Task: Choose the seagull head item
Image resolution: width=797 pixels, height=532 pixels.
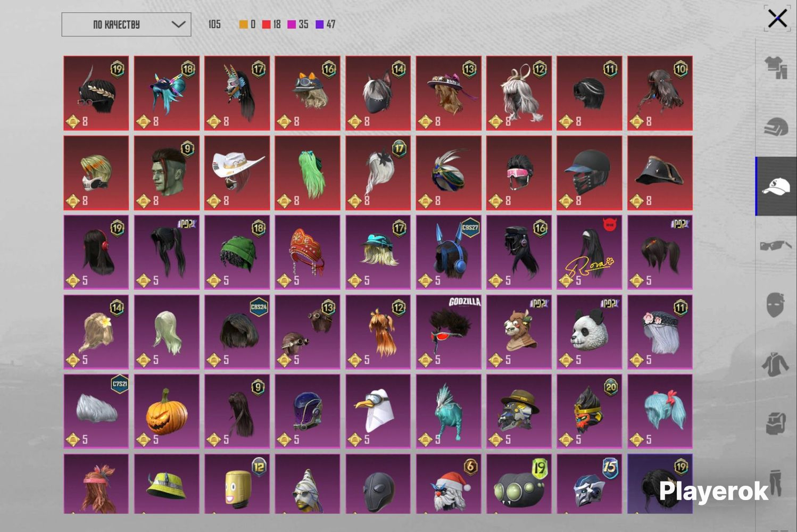Action: pos(378,411)
